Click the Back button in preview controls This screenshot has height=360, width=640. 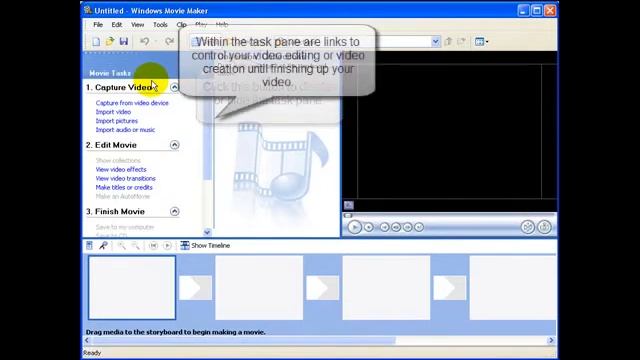(x=384, y=227)
